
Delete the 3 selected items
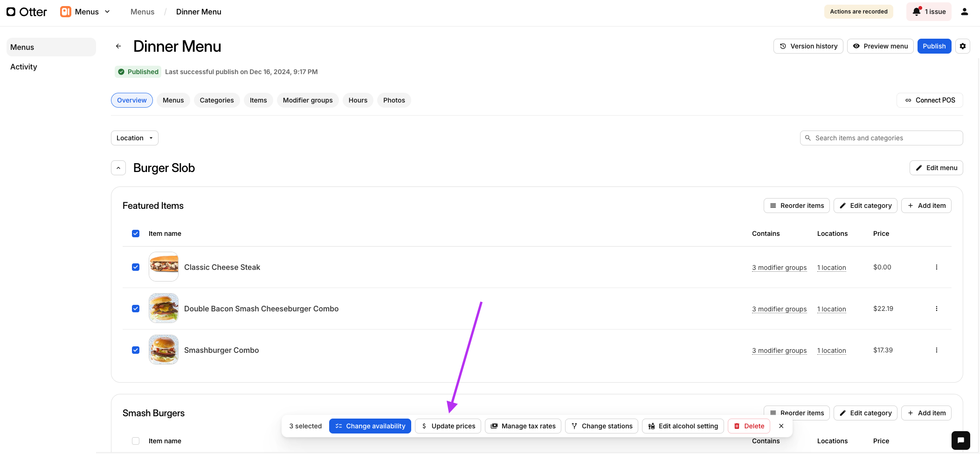click(749, 426)
